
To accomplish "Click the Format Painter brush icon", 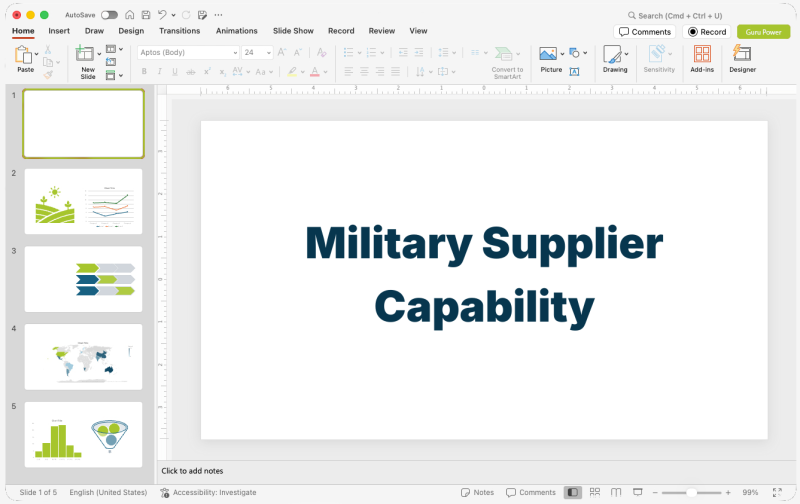I will click(48, 75).
